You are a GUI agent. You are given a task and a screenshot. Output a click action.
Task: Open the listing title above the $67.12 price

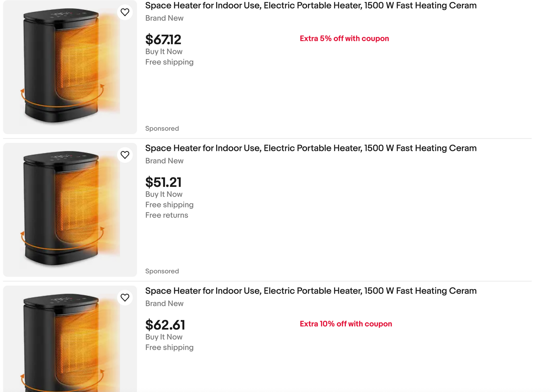pos(311,6)
